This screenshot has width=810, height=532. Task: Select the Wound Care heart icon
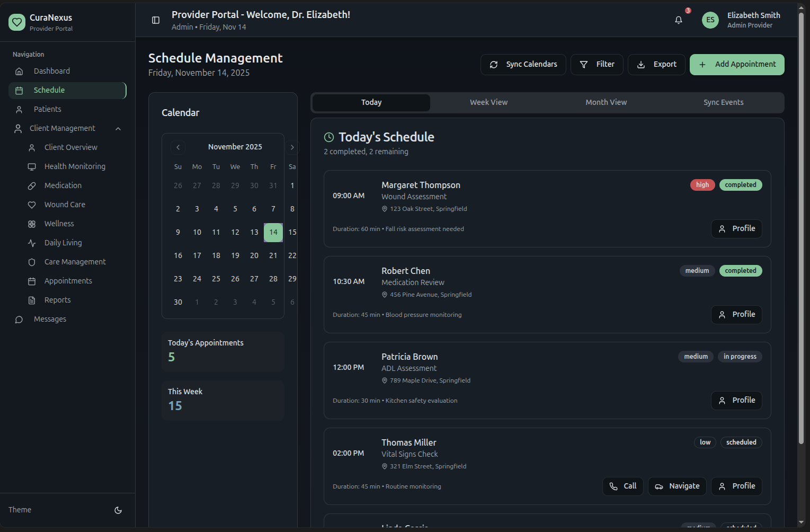(x=32, y=205)
